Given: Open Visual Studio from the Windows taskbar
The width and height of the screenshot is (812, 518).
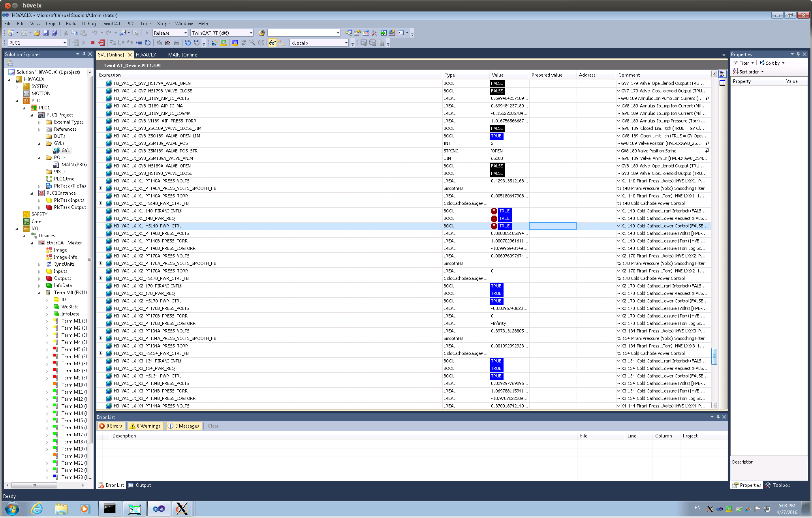Looking at the screenshot, I should click(159, 509).
